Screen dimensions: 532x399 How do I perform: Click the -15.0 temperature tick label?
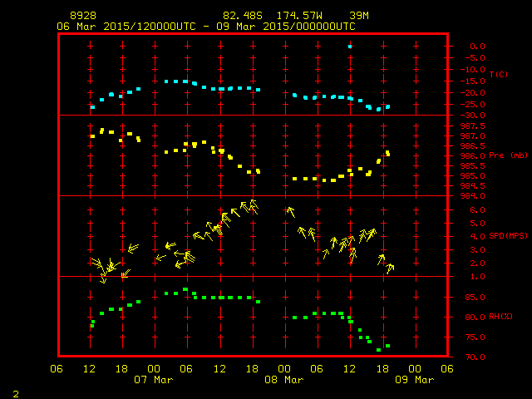tap(473, 81)
